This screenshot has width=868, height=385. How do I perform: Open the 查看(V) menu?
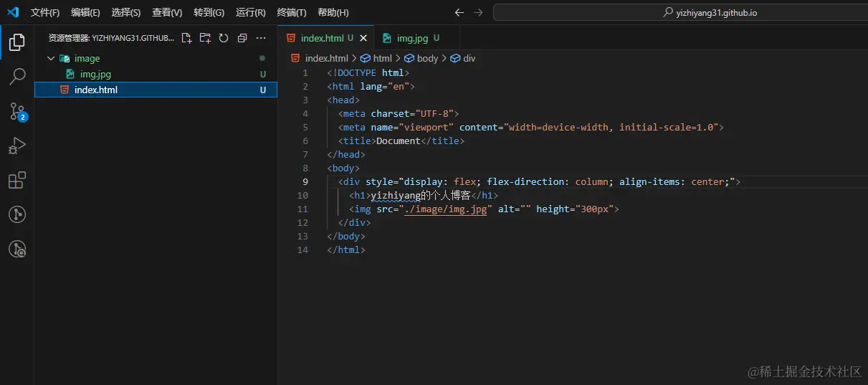tap(167, 12)
